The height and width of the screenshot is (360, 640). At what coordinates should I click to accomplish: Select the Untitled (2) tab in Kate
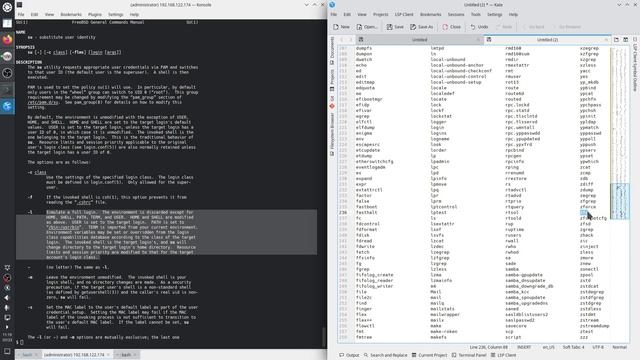click(547, 40)
